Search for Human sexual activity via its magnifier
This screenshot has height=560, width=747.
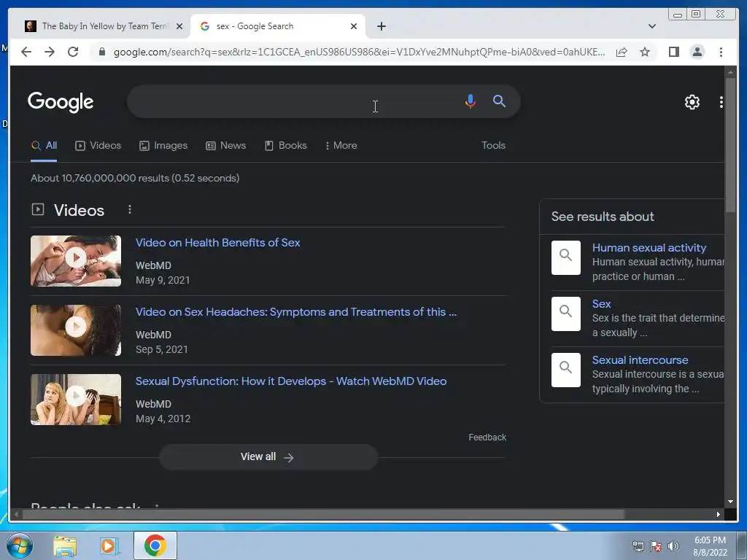tap(566, 257)
